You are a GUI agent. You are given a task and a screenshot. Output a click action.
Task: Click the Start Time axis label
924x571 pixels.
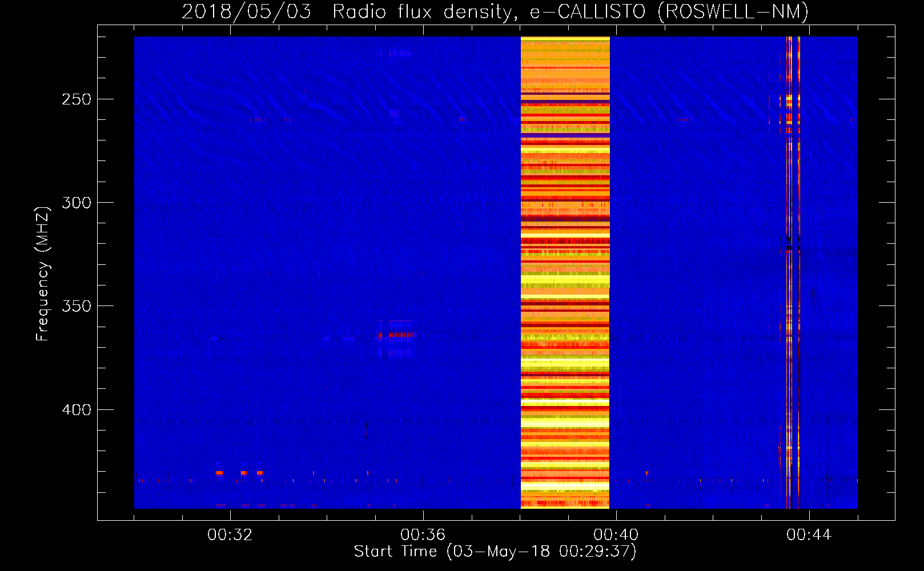(495, 552)
